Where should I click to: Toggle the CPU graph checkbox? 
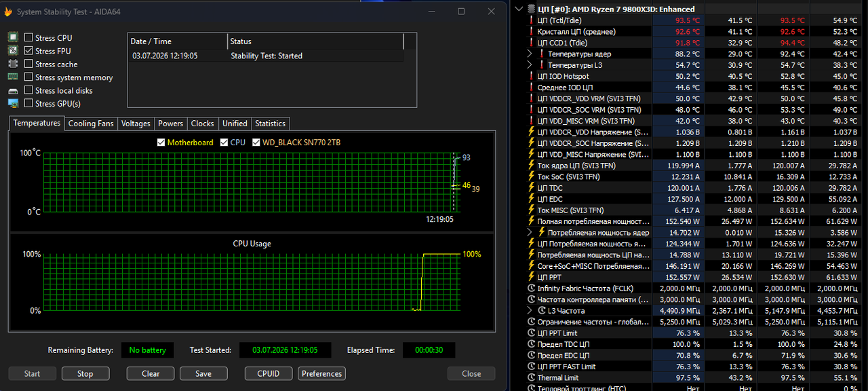coord(224,143)
